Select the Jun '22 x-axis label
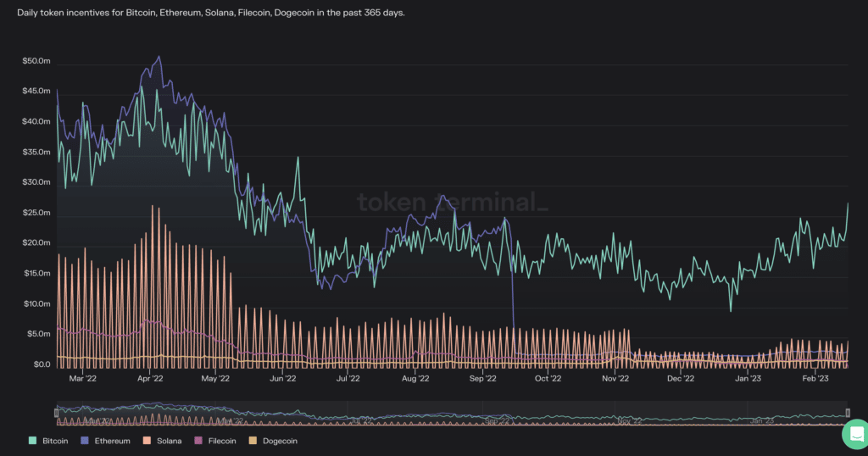This screenshot has height=456, width=868. 283,379
